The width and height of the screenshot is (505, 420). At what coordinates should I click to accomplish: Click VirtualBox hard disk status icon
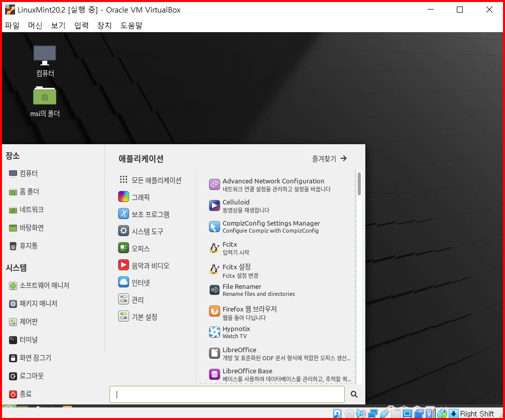[337, 413]
